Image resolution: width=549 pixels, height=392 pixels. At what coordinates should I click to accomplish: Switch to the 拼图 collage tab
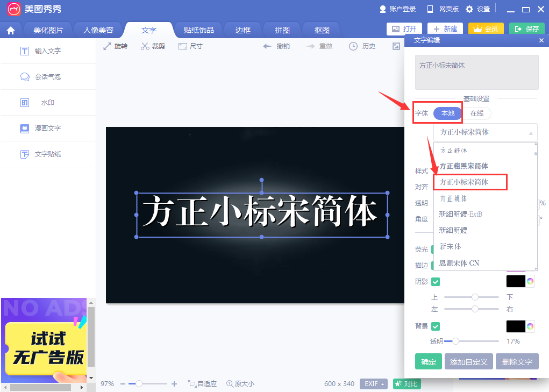click(x=282, y=30)
